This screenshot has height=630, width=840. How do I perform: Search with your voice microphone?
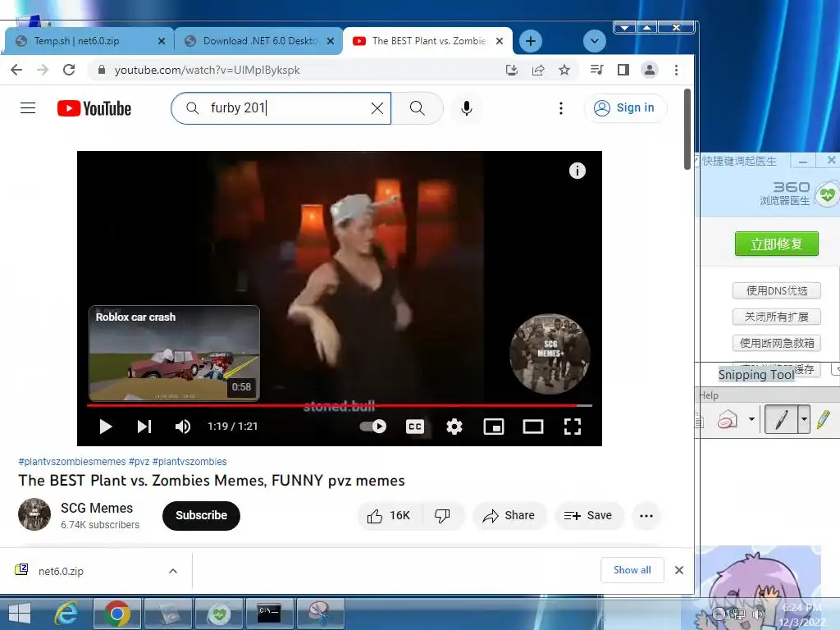pos(467,108)
